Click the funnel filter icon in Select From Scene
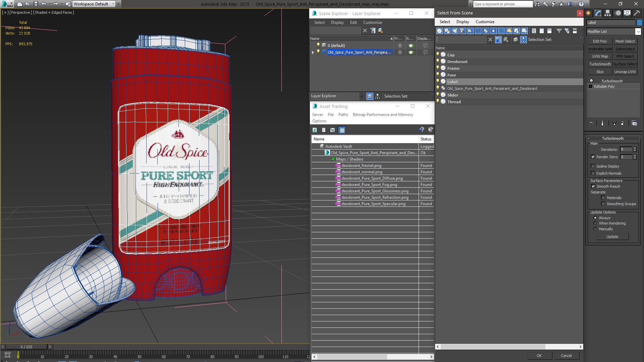The image size is (644, 362). pos(559,31)
